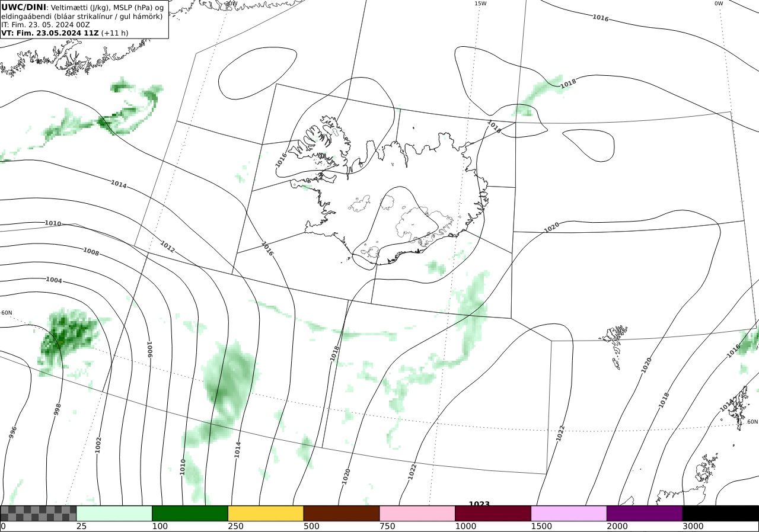Click the '998' isobar label
This screenshot has width=759, height=532.
click(x=58, y=409)
